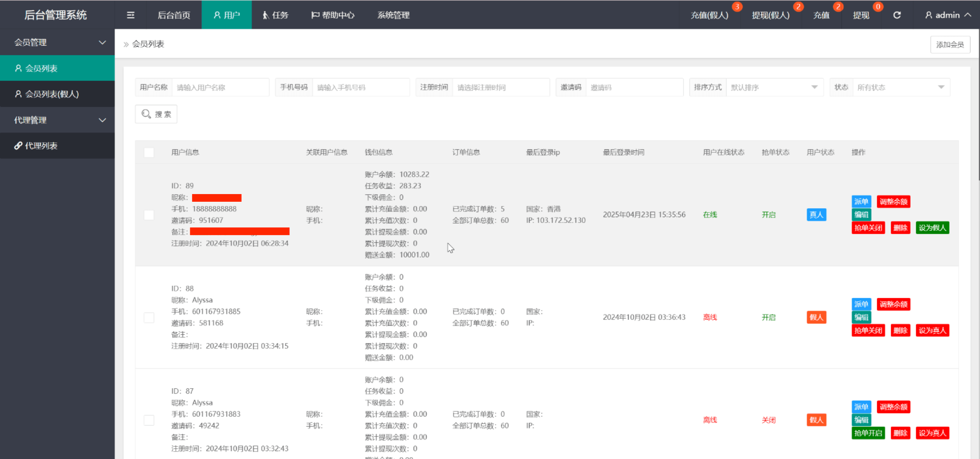Check the checkbox for user ID 88

point(149,317)
